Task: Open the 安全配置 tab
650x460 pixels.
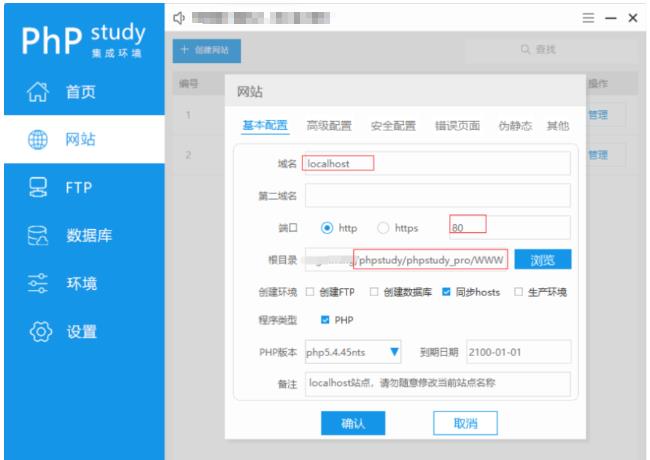Action: point(393,125)
